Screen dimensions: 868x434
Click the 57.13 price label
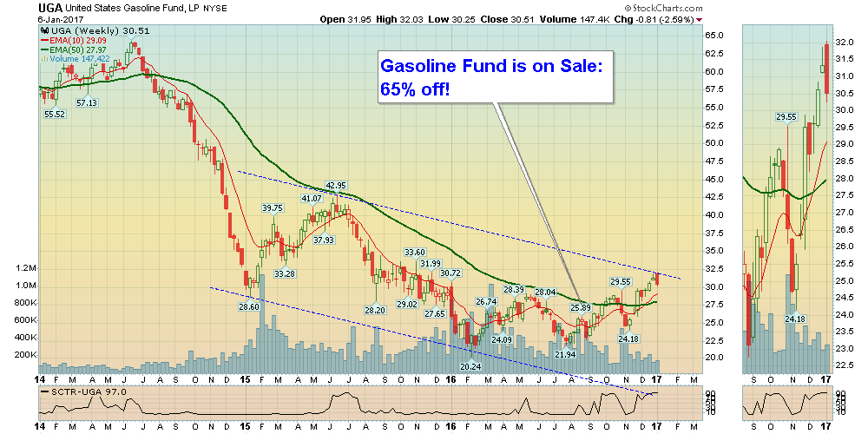87,103
